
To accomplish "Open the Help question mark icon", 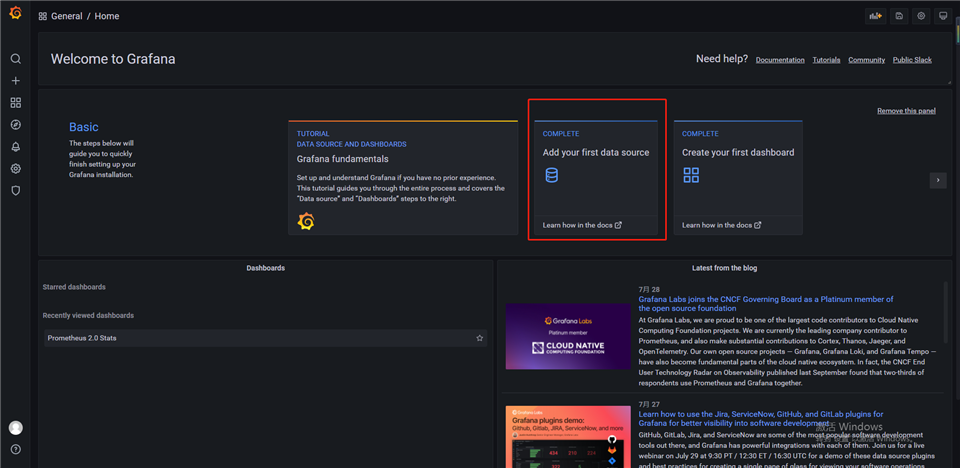I will click(16, 449).
